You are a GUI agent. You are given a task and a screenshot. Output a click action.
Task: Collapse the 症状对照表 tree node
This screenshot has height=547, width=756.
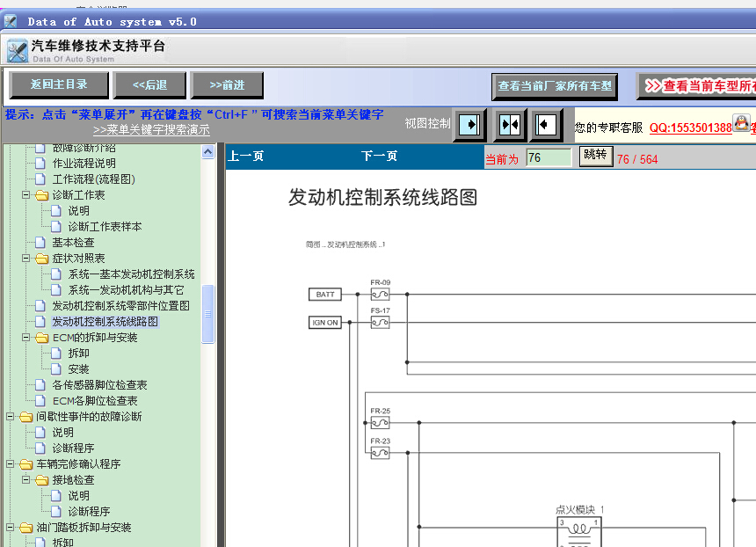25,259
